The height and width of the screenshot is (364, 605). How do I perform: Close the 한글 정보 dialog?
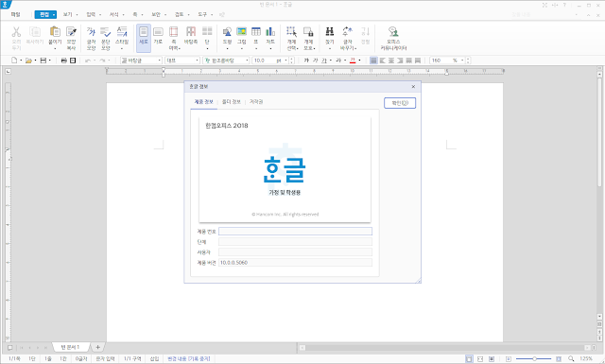(x=413, y=86)
